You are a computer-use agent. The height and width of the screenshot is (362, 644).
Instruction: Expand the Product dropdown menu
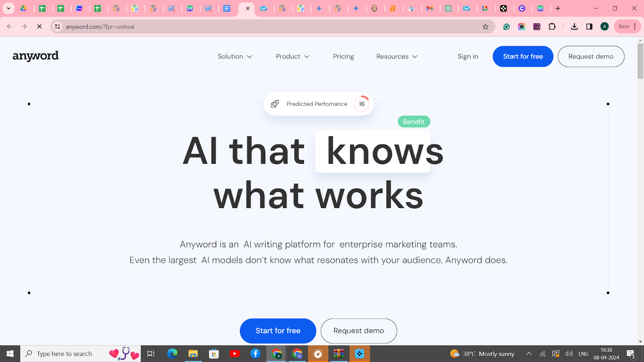pyautogui.click(x=293, y=56)
